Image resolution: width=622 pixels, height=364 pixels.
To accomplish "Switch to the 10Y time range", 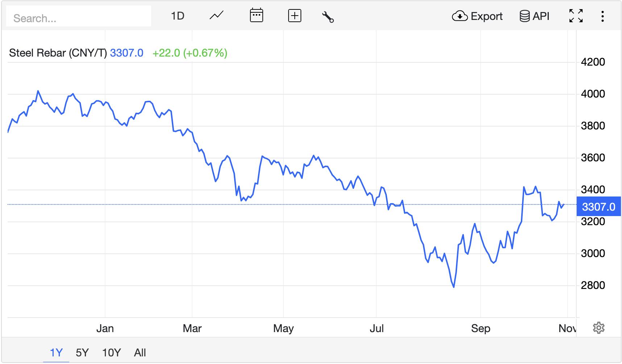I will pyautogui.click(x=111, y=352).
